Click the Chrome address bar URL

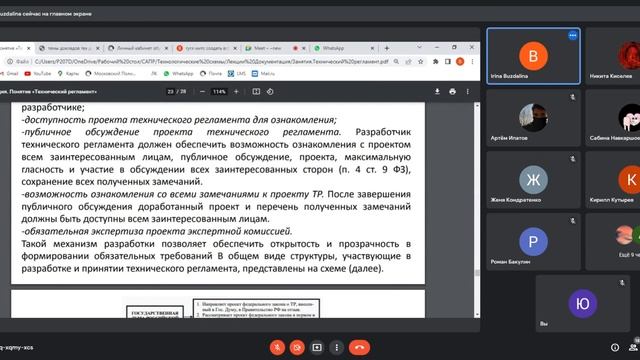(x=211, y=62)
